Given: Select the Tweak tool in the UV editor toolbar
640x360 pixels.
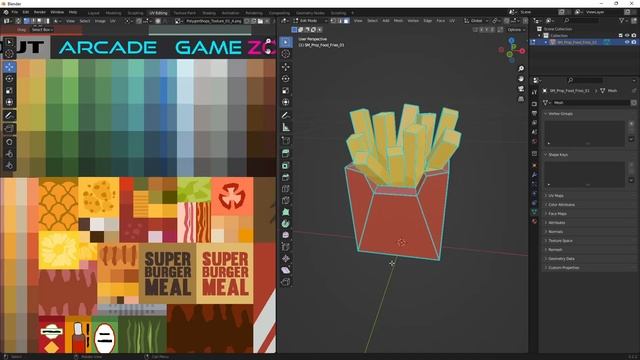Looking at the screenshot, I should tap(9, 42).
